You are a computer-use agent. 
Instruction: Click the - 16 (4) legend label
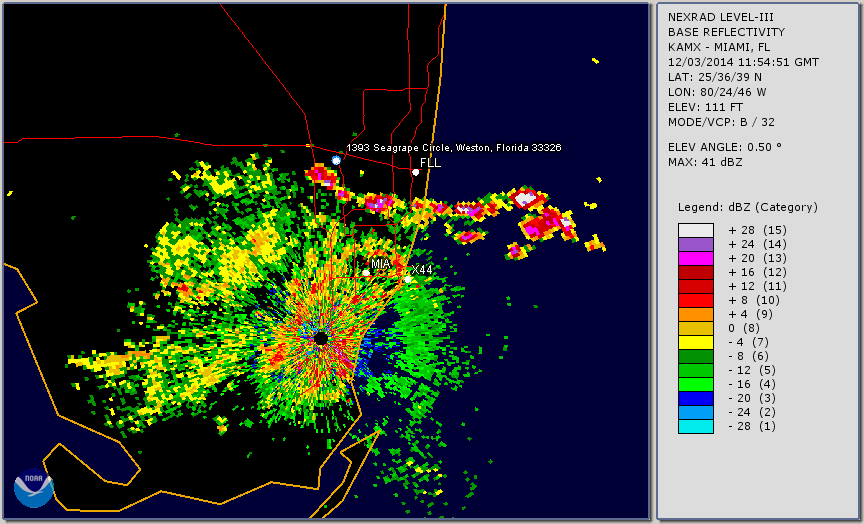pyautogui.click(x=752, y=385)
